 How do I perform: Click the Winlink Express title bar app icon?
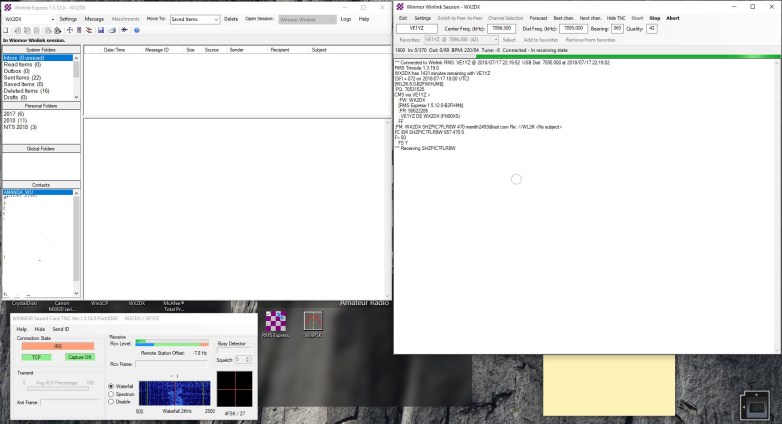coord(7,6)
